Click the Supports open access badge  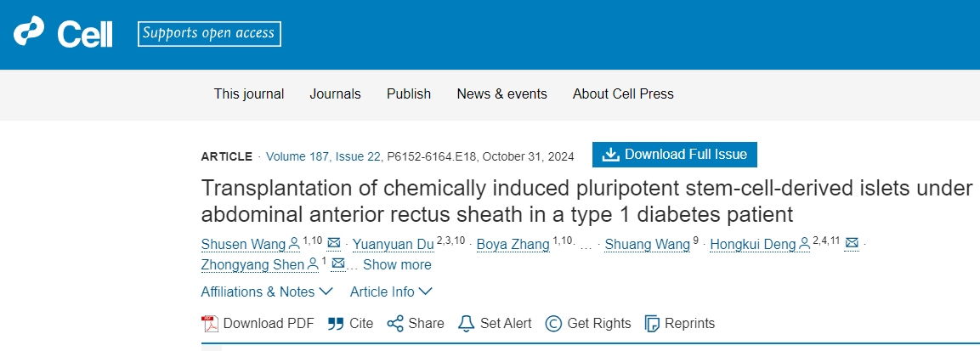click(208, 33)
